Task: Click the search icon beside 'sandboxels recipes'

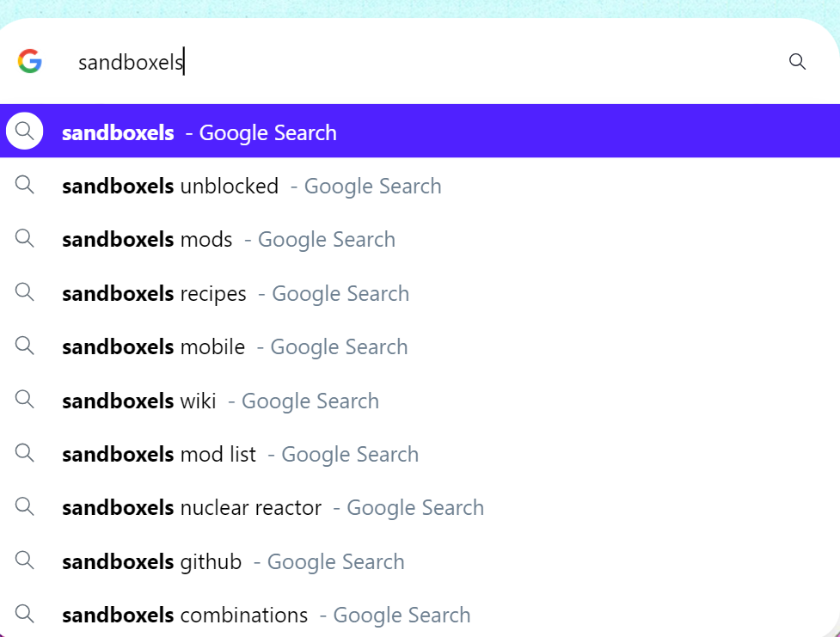Action: click(x=24, y=292)
